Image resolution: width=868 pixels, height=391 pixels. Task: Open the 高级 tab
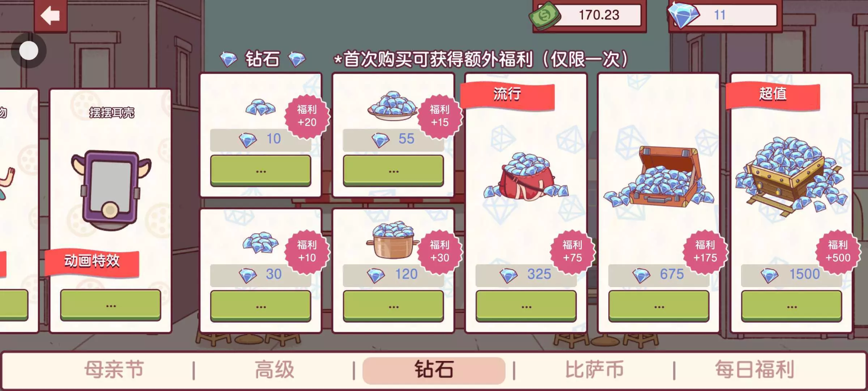274,370
